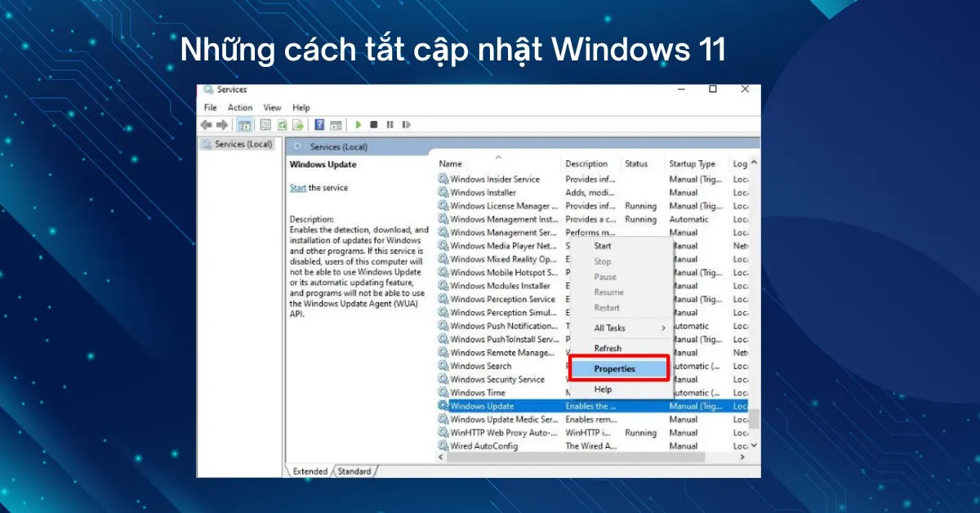Click the gear icon beside Wired AutoConfig
The width and height of the screenshot is (980, 513).
tap(443, 446)
